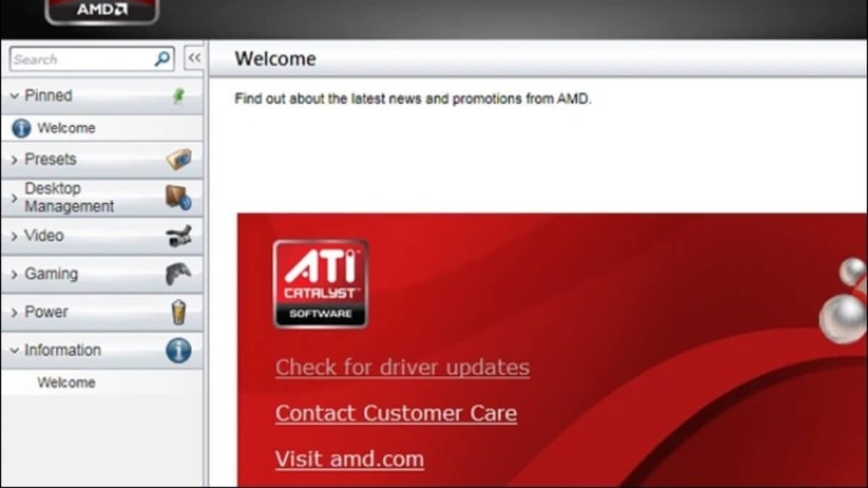Click the search magnifier icon
The image size is (868, 488).
(x=163, y=59)
